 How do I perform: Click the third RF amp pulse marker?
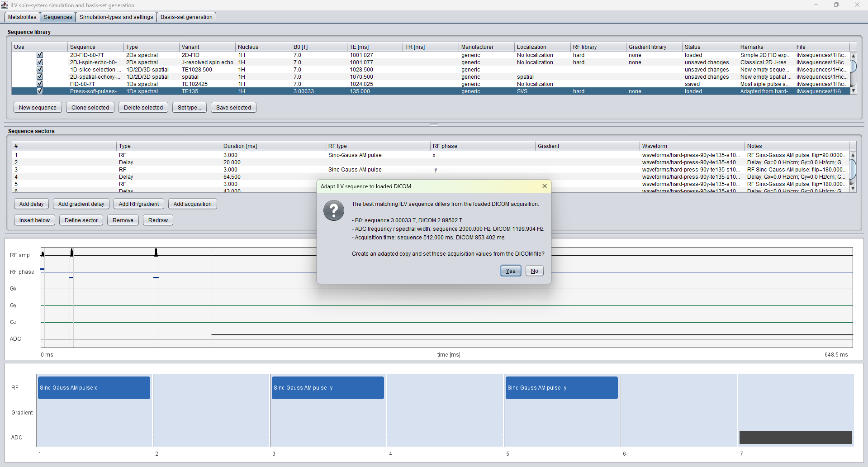click(156, 252)
